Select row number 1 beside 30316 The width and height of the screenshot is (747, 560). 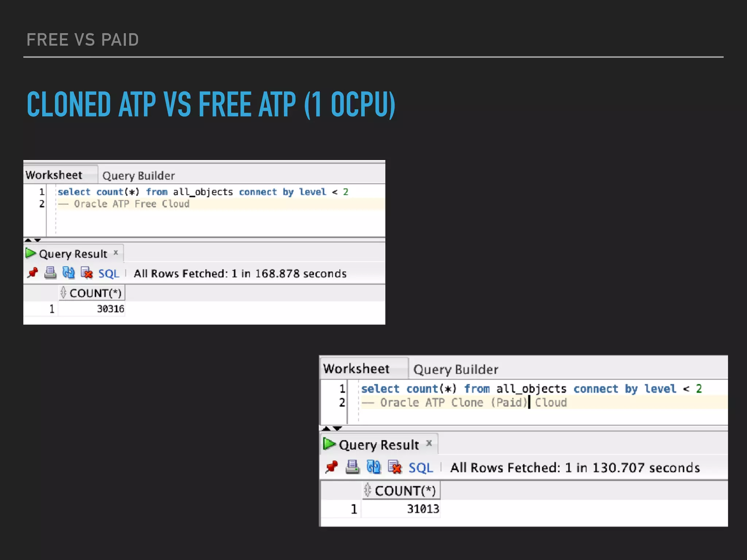[52, 309]
